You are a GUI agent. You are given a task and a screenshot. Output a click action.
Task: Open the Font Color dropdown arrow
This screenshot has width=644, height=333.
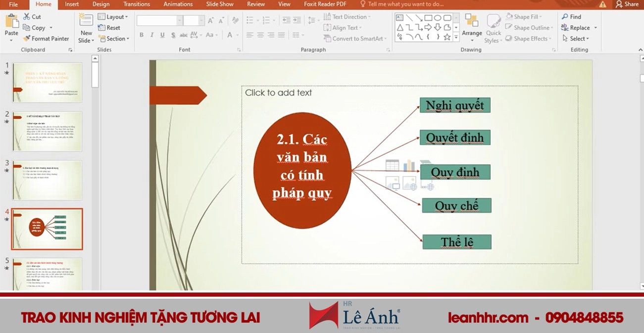238,35
